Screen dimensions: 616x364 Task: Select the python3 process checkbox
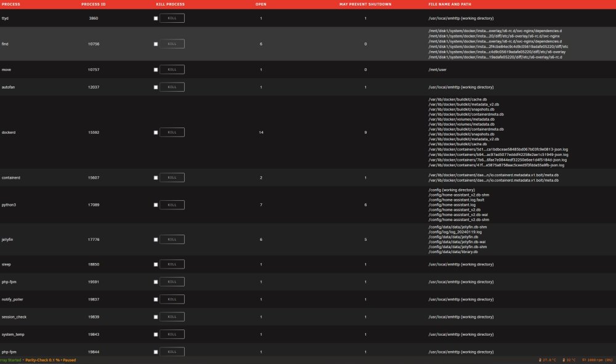(156, 205)
